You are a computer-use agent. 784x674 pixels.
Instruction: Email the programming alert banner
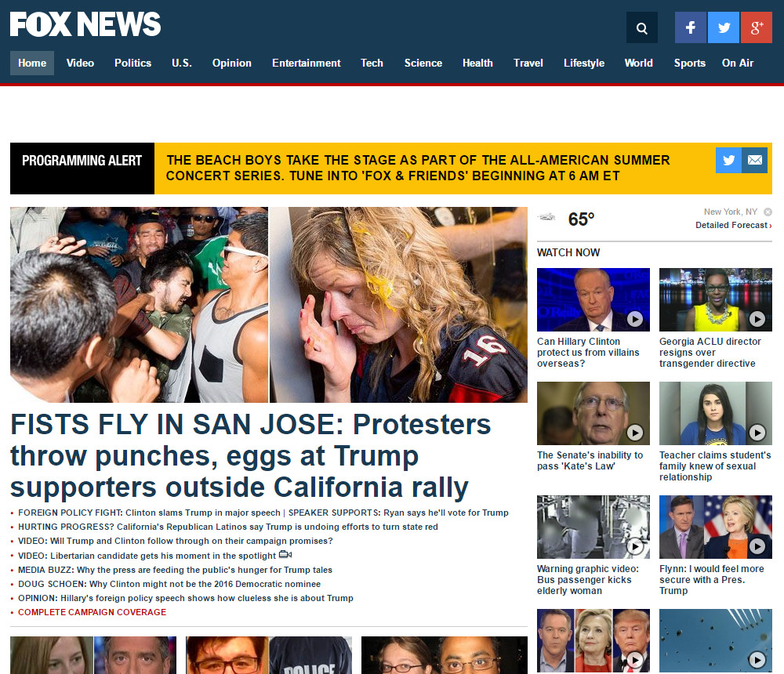pos(754,160)
